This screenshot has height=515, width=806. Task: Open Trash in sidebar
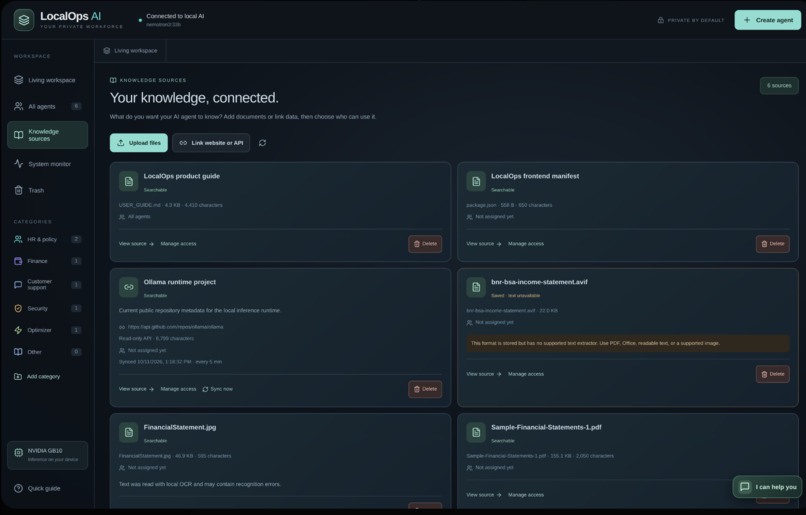coord(47,190)
